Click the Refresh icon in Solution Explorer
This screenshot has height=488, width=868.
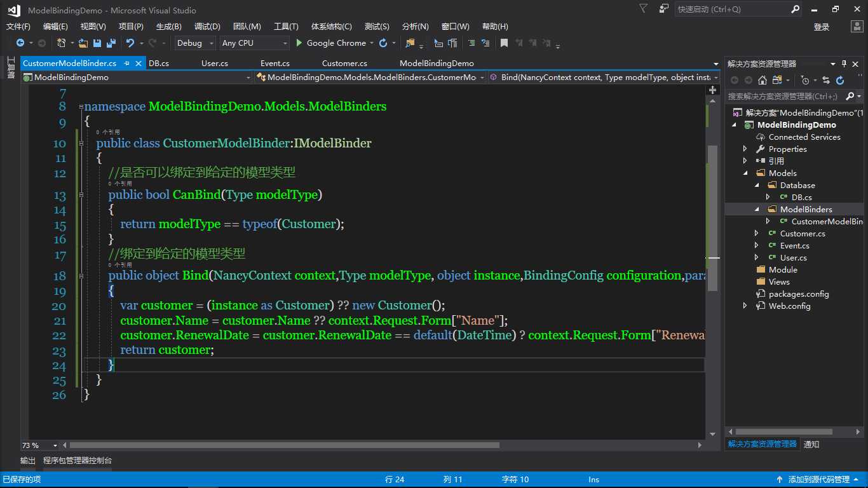(x=840, y=80)
